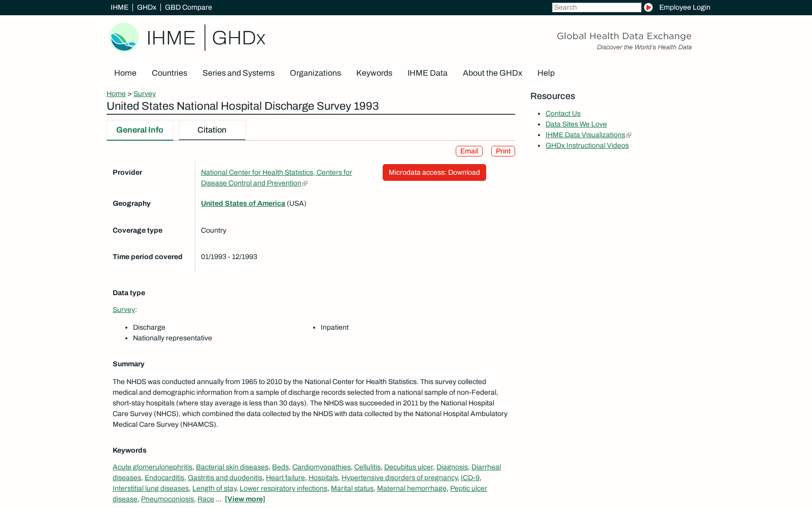Screen dimensions: 812x508
Task: Open the Race keyword link
Action: 206,499
